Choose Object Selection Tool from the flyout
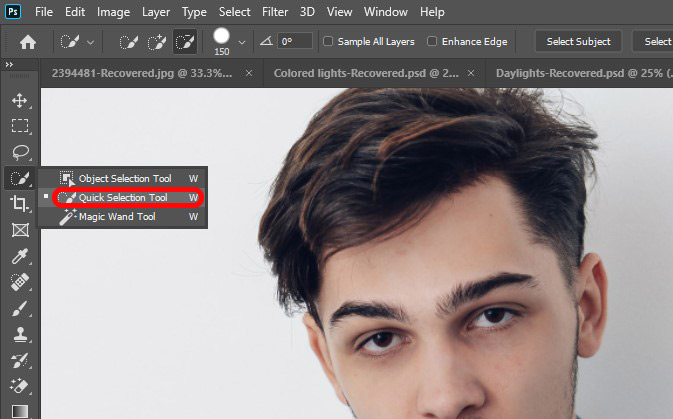The image size is (673, 419). click(123, 178)
